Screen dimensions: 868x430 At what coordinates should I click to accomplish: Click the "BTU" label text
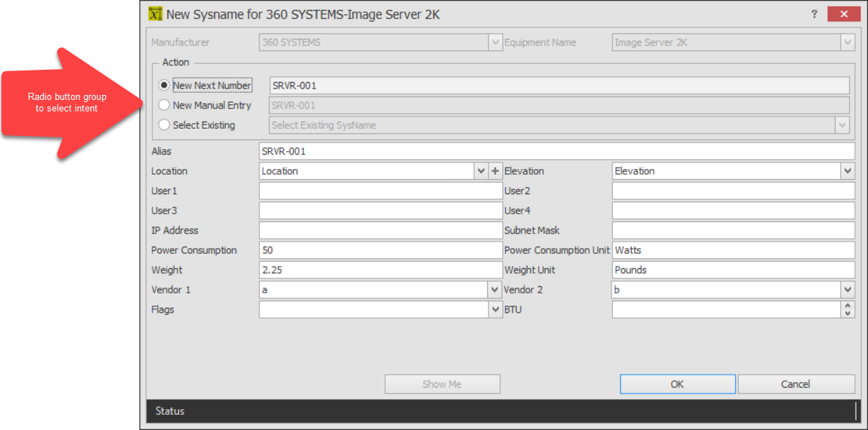(513, 310)
